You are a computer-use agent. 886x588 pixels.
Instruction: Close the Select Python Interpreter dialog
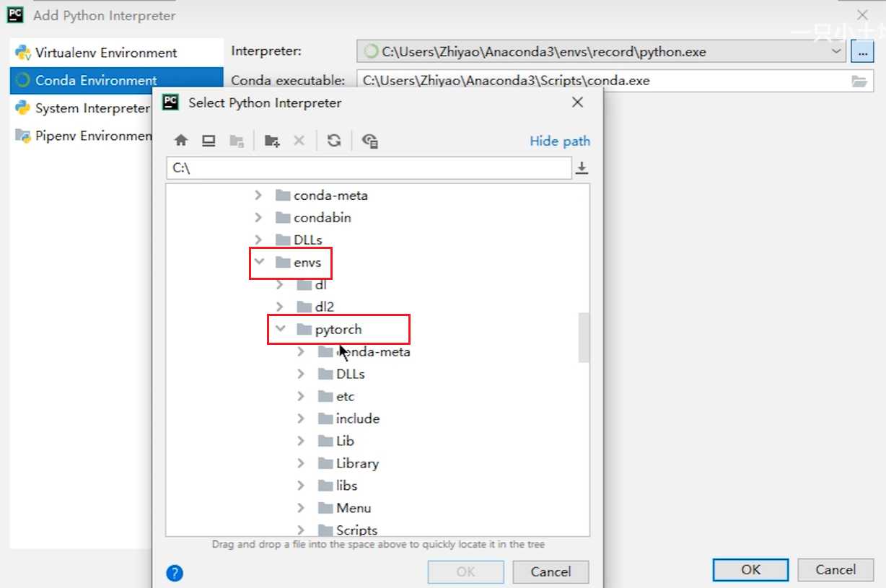tap(577, 102)
